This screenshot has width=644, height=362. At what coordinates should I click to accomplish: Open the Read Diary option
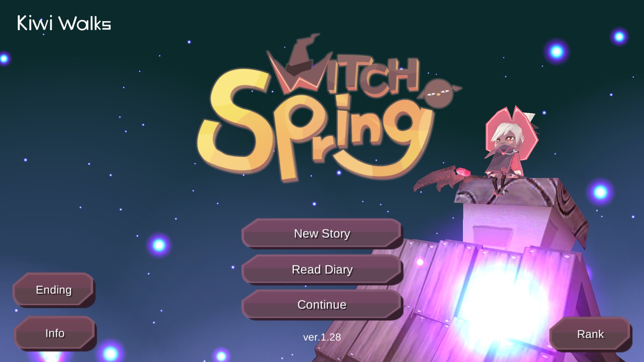(322, 269)
